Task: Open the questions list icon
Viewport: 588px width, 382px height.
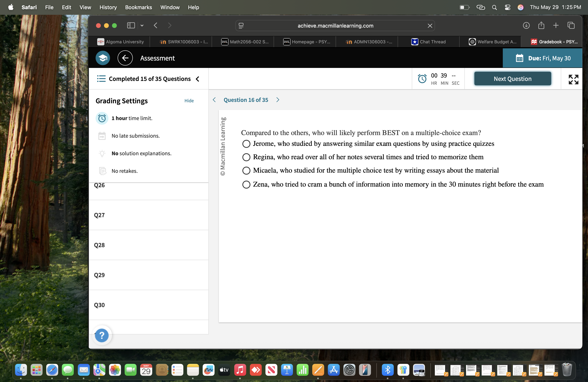Action: (101, 79)
